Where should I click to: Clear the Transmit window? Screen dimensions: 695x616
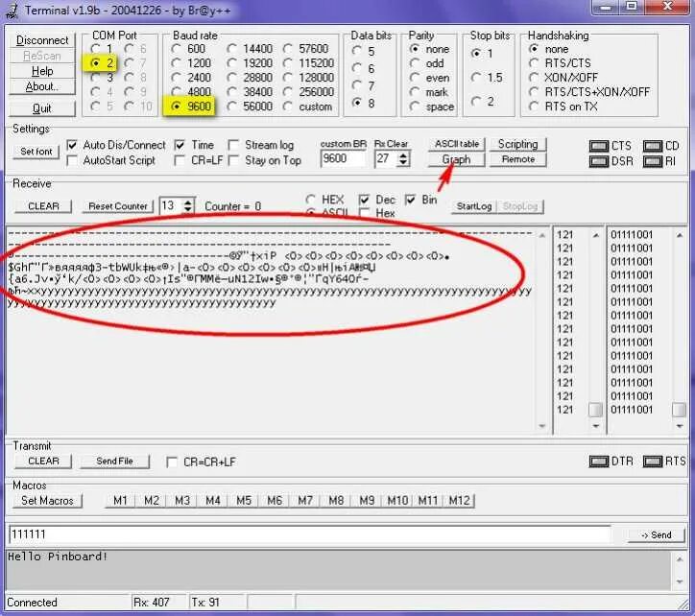pos(43,462)
